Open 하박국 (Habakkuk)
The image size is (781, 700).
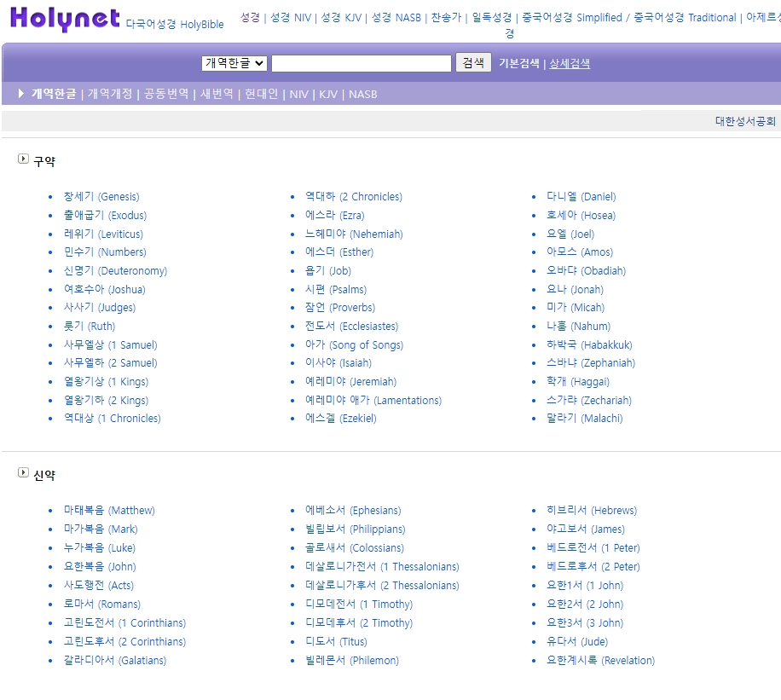(589, 344)
